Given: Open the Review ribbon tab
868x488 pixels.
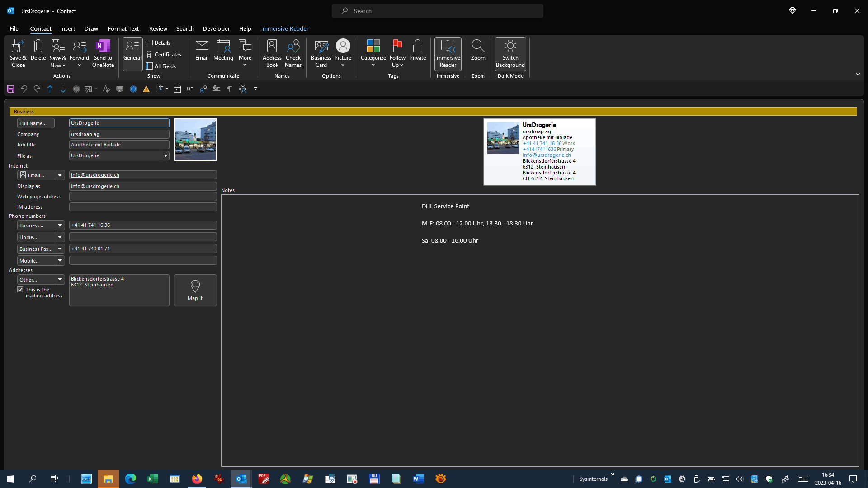Looking at the screenshot, I should point(158,28).
